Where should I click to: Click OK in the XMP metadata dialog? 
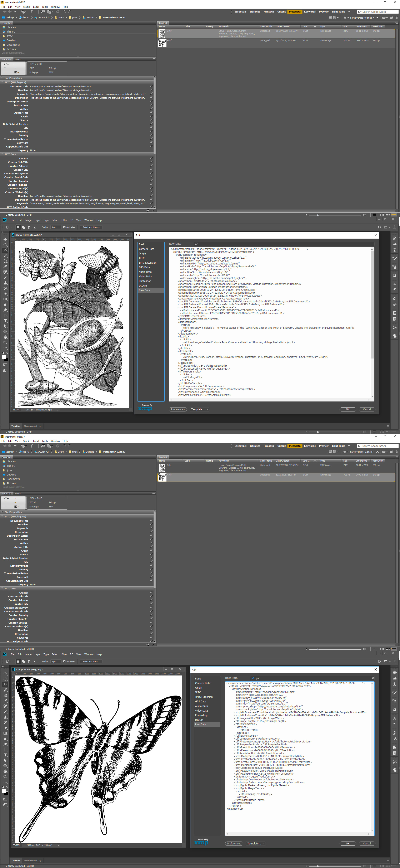click(x=347, y=409)
